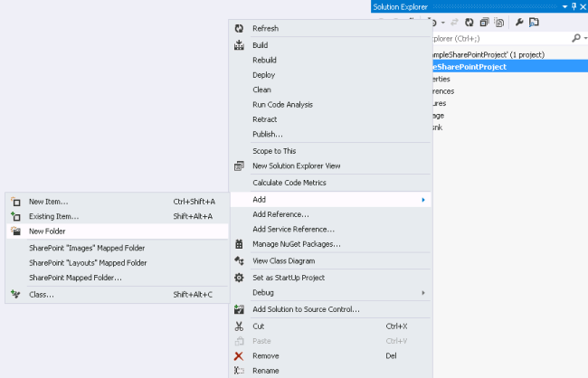This screenshot has height=378, width=588.
Task: Toggle Preview Selected Items in Solution Explorer
Action: click(535, 23)
